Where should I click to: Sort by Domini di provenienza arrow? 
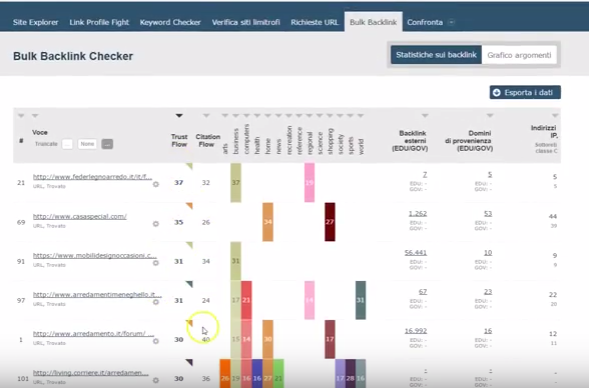(x=489, y=116)
